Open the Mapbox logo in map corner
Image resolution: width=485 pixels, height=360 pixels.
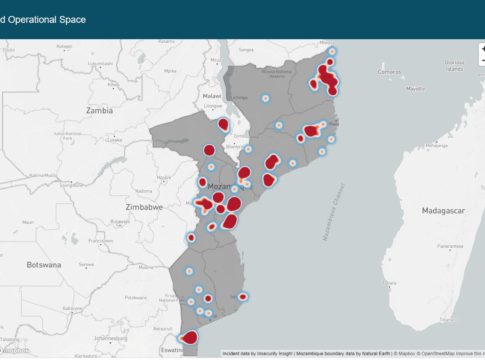click(15, 350)
